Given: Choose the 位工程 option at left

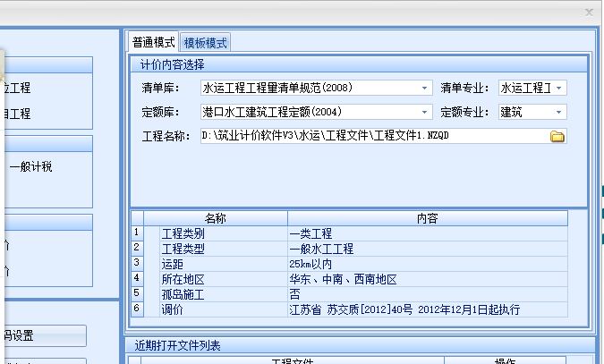Looking at the screenshot, I should (x=16, y=89).
